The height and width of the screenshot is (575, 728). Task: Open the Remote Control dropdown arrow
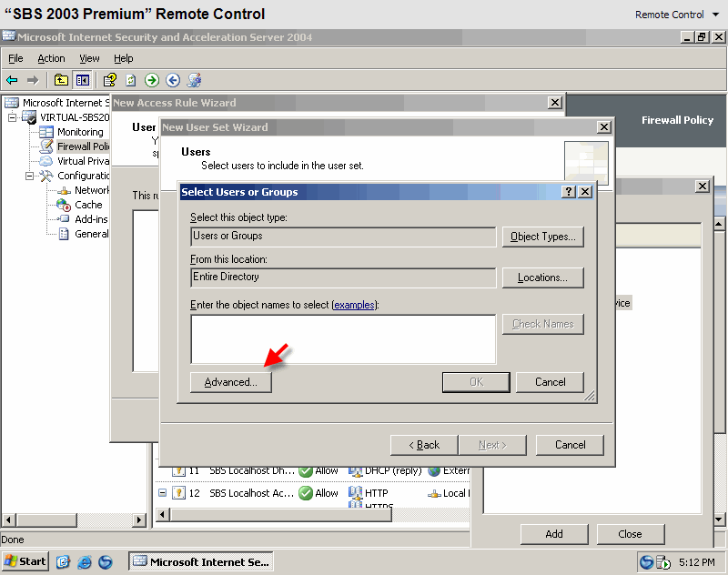(x=715, y=15)
